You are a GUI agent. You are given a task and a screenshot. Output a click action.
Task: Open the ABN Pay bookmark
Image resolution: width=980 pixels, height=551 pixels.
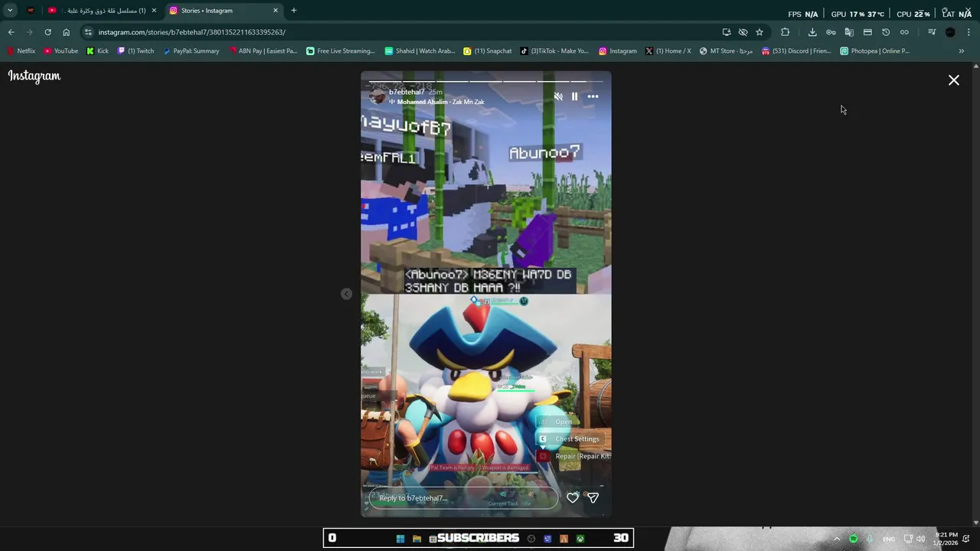(263, 51)
